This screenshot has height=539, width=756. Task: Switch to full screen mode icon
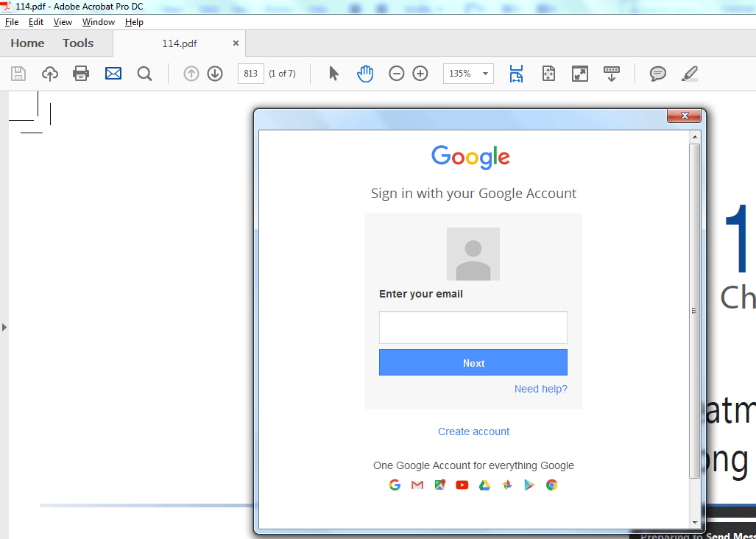point(580,74)
